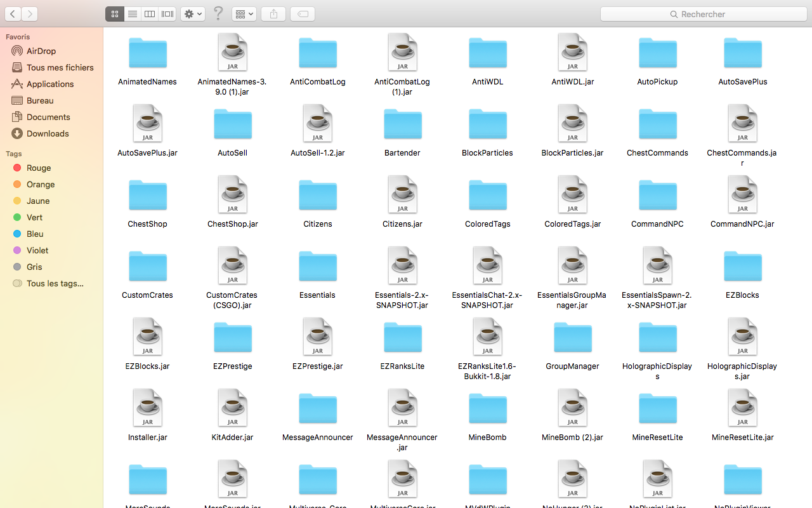
Task: Select the AntiWDL.jar file icon
Action: 573,52
